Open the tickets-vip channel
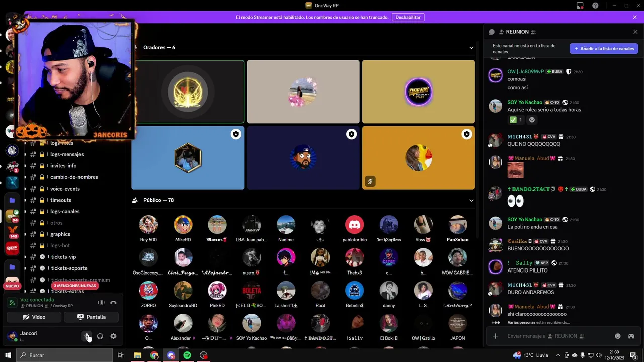This screenshot has height=362, width=644. point(63,257)
